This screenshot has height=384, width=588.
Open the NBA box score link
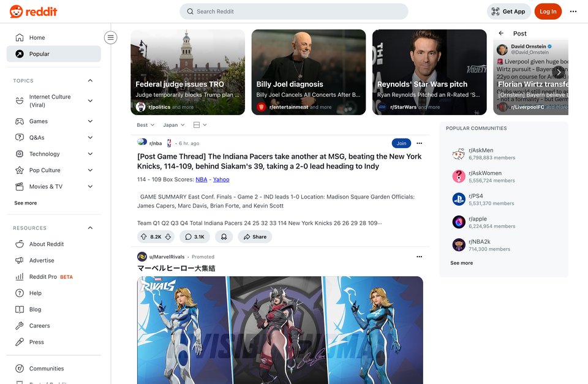tap(202, 179)
